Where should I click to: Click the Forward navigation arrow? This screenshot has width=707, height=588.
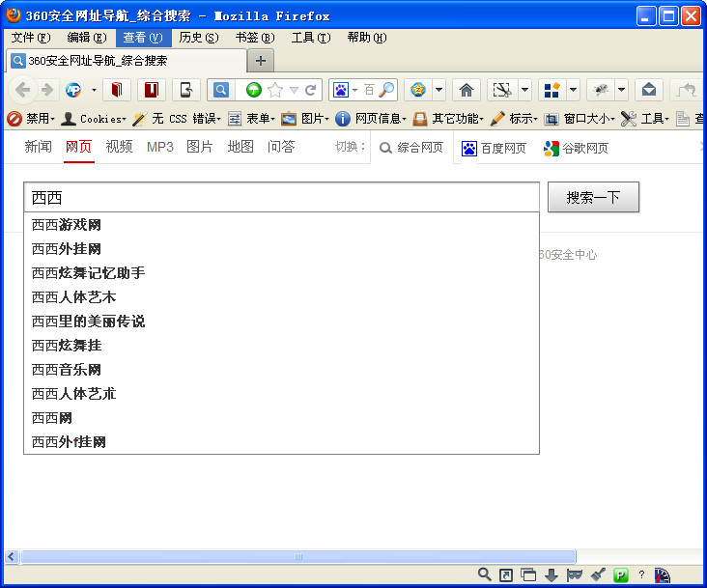(47, 90)
